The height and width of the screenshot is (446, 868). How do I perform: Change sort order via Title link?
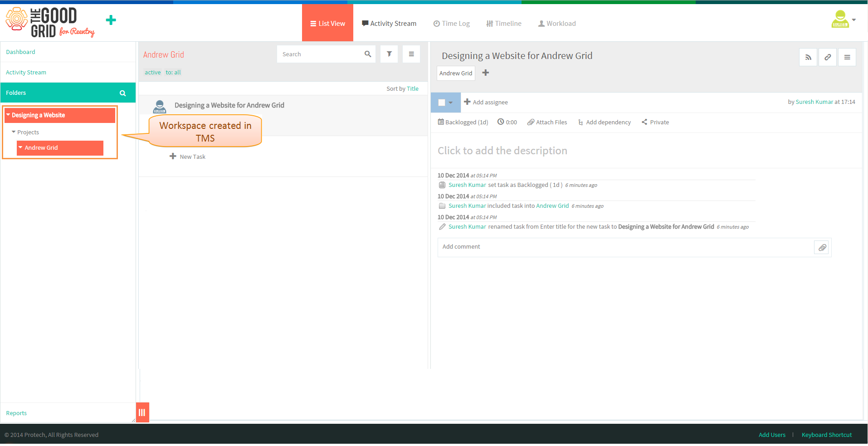pos(413,88)
